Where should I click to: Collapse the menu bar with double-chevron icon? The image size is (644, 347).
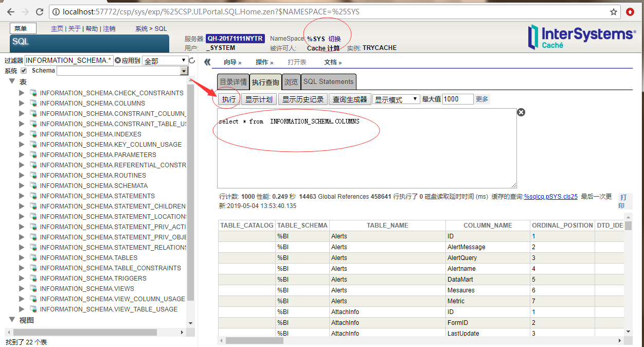(x=206, y=62)
